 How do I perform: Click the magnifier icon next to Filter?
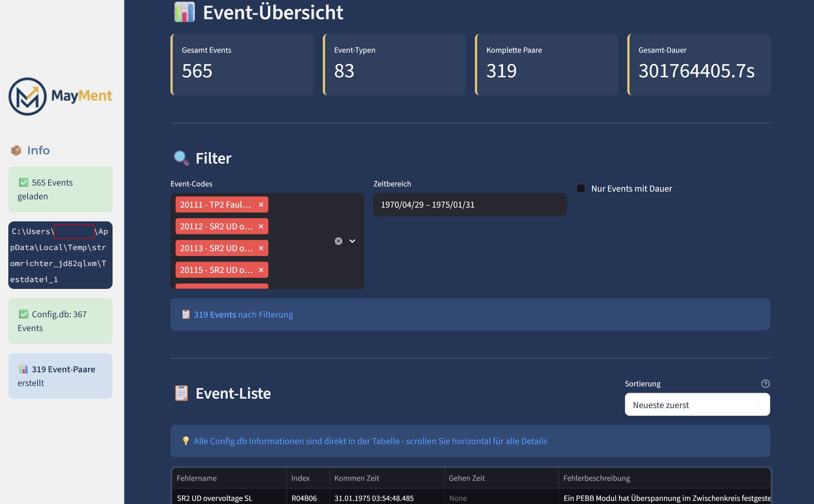pyautogui.click(x=181, y=158)
